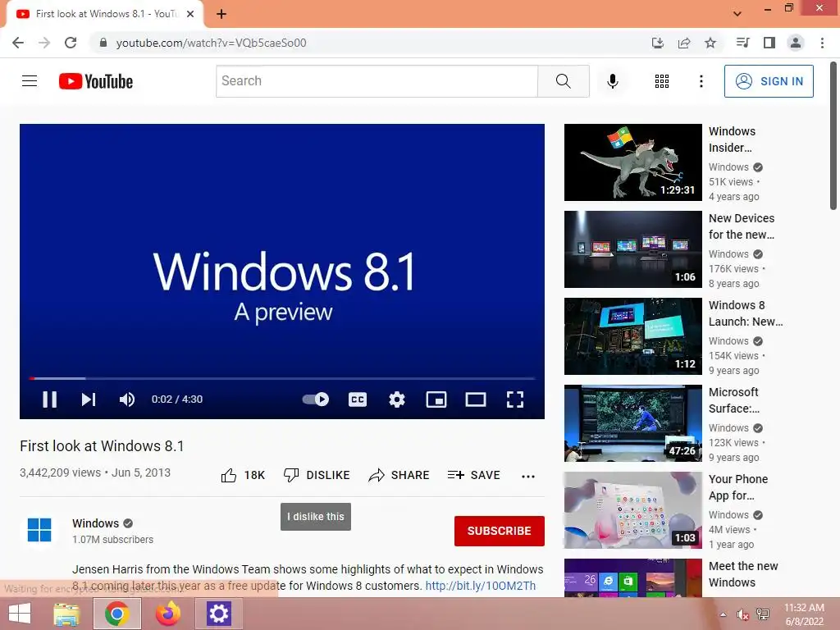The image size is (840, 630).
Task: Close the First look at Windows 8.1 tab
Action: click(190, 14)
